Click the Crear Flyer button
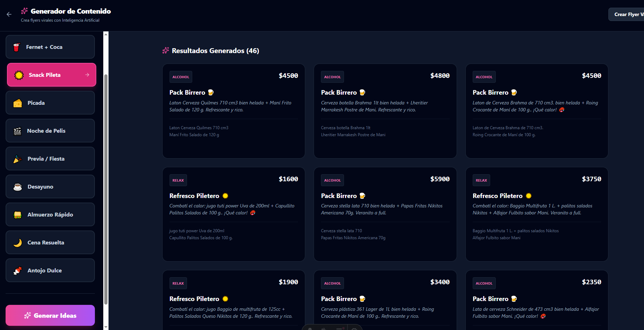Viewport: 644px width, 330px height. [x=628, y=14]
